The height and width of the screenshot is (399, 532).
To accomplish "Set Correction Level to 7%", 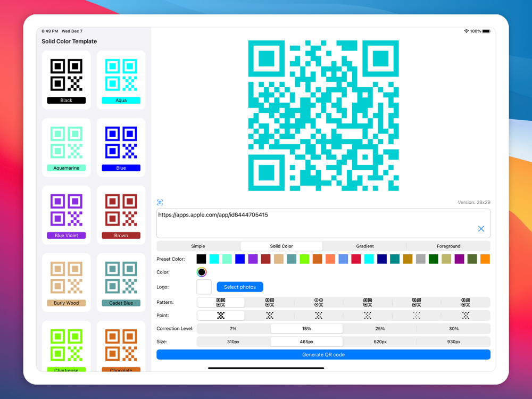I will click(233, 328).
